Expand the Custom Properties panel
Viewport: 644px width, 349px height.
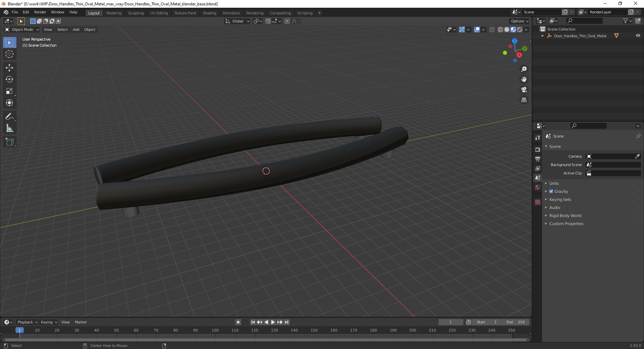click(566, 223)
